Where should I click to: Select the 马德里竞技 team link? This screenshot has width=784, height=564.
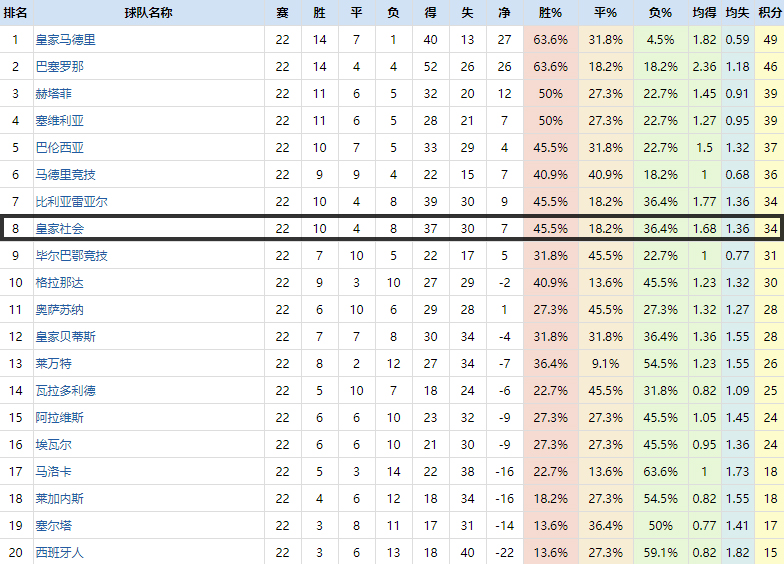[x=66, y=175]
